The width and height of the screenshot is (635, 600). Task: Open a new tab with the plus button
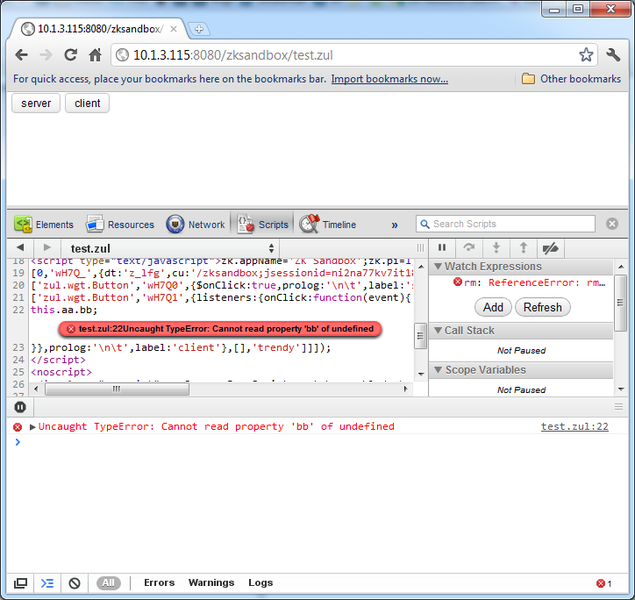point(199,29)
